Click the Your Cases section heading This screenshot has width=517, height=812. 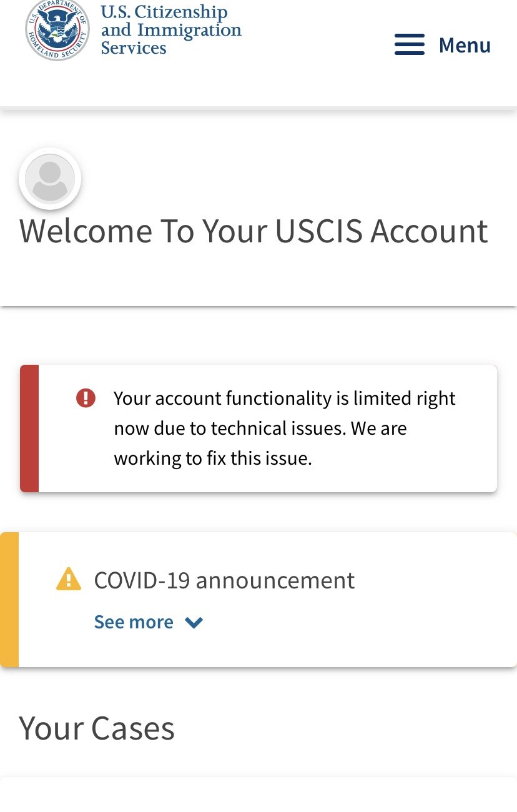click(x=97, y=728)
